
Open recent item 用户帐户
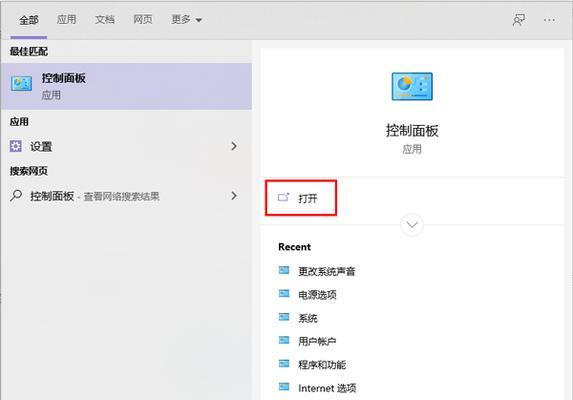tap(317, 341)
